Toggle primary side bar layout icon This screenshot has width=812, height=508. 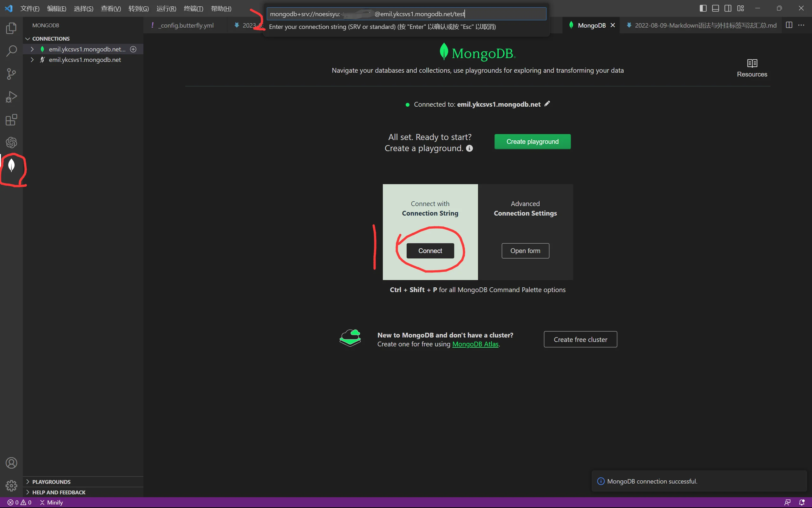coord(703,8)
